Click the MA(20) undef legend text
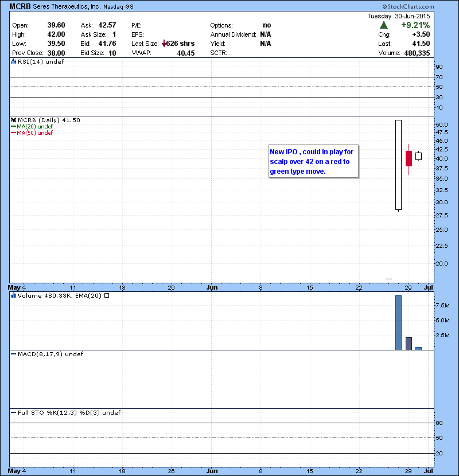459x476 pixels. (34, 126)
